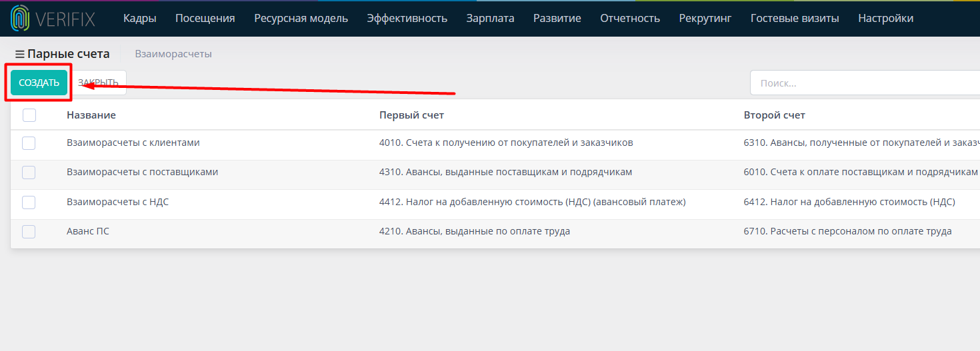Check the Аванс ПС row checkbox

tap(29, 231)
